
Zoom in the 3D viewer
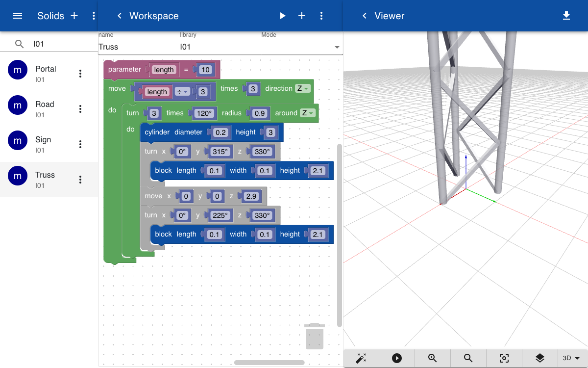[x=433, y=358]
